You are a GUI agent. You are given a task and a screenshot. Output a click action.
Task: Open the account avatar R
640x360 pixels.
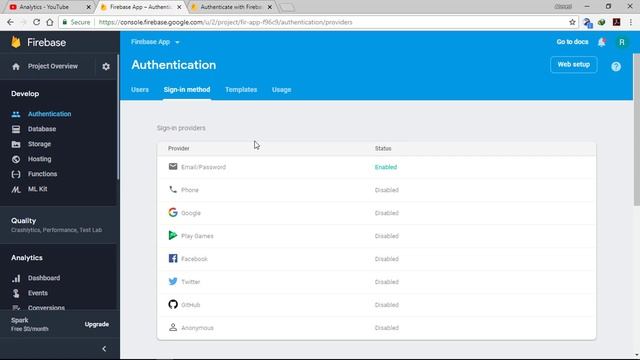tap(622, 42)
